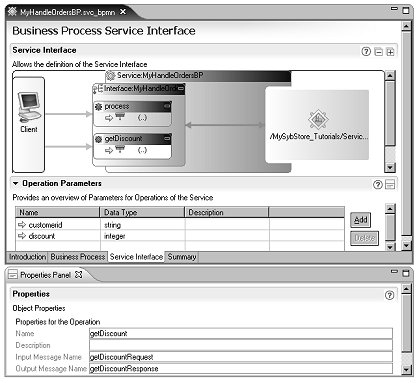
Task: Switch to the Business Process tab
Action: [x=78, y=257]
